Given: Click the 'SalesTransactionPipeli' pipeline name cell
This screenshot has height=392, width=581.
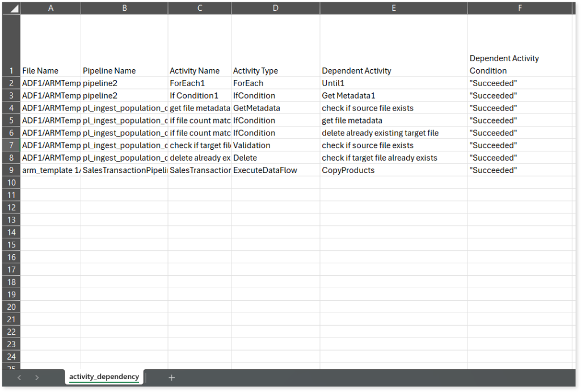Looking at the screenshot, I should (124, 170).
